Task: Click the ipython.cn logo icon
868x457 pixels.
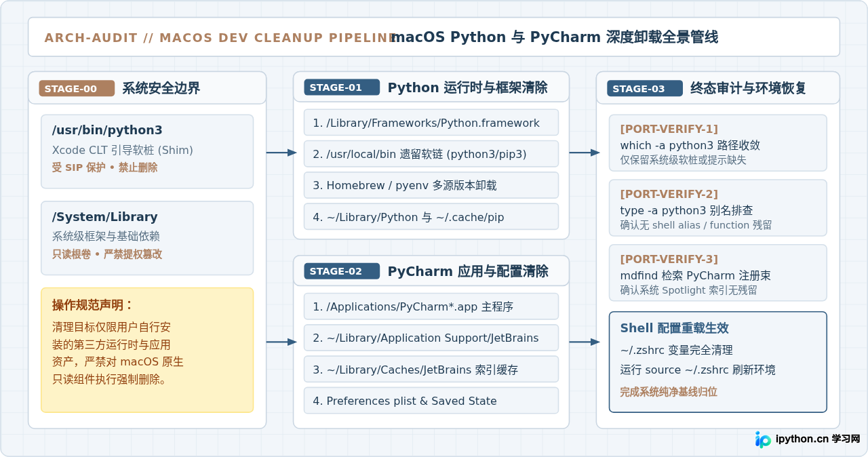Action: [763, 439]
